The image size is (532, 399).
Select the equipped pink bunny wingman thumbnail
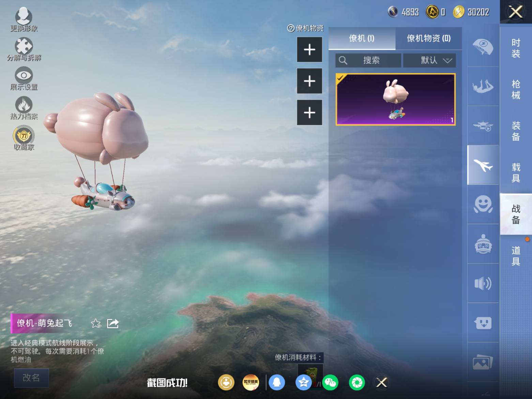395,99
